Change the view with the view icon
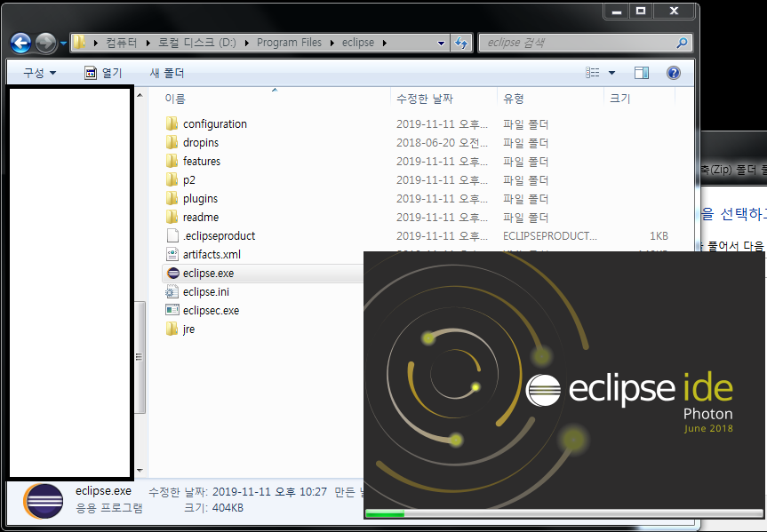Viewport: 767px width, 532px height. [593, 73]
